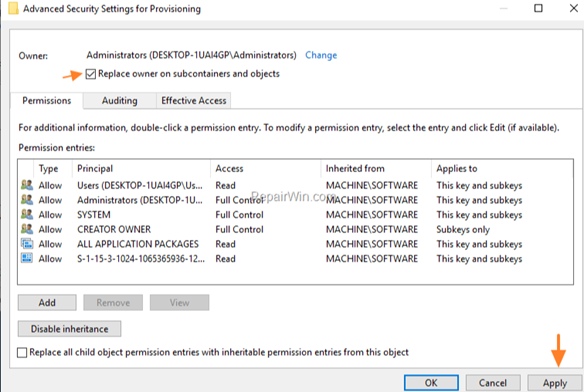Maximize the Advanced Security Settings window
Screen dimensions: 584x392
538,8
